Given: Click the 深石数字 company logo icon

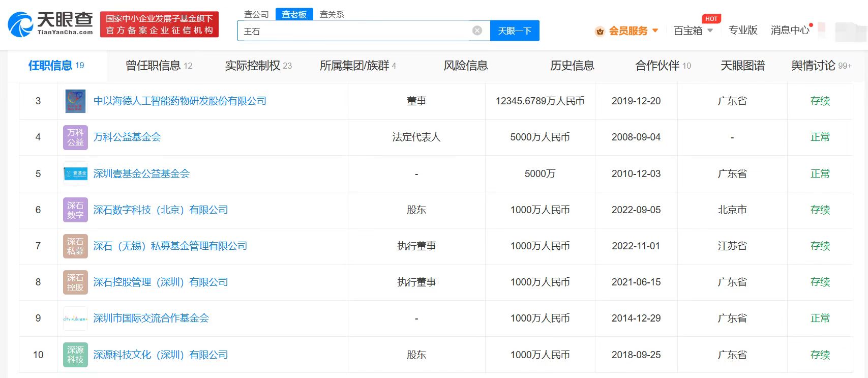Looking at the screenshot, I should [75, 210].
